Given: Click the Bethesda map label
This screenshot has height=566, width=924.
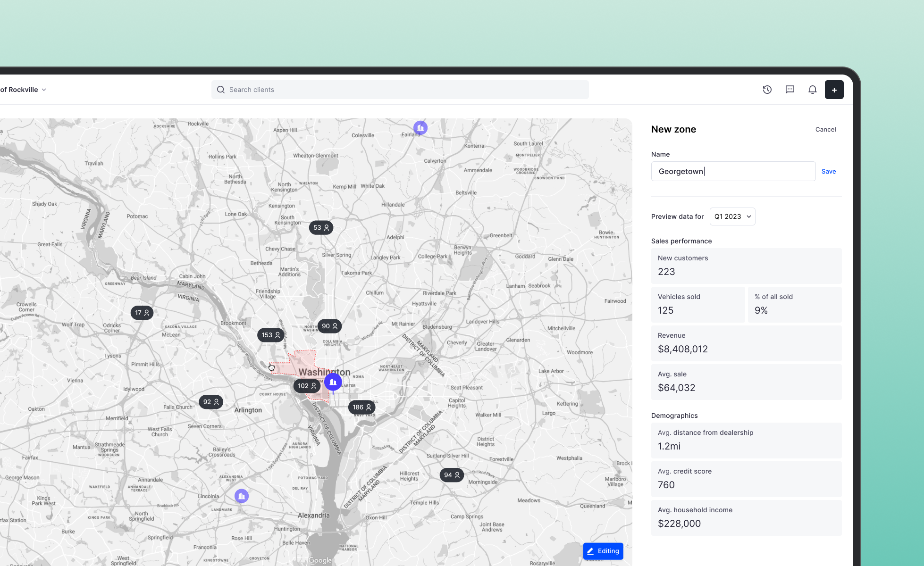Looking at the screenshot, I should click(x=261, y=263).
